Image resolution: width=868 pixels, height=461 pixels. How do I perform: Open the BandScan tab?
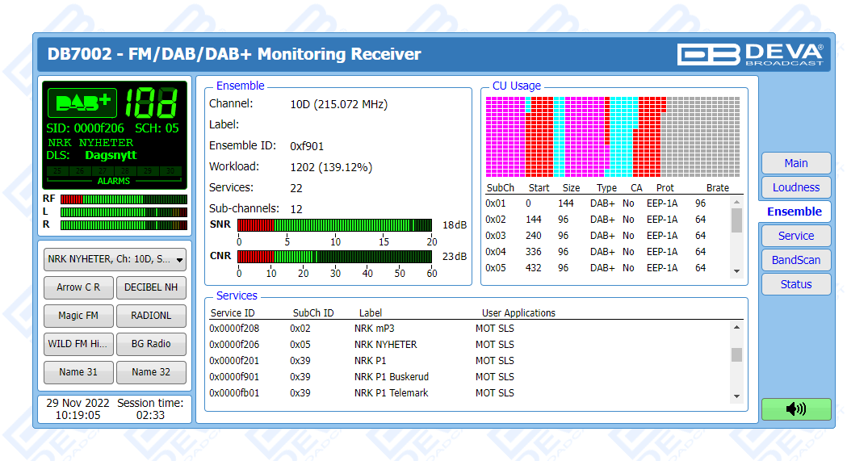[x=795, y=260]
